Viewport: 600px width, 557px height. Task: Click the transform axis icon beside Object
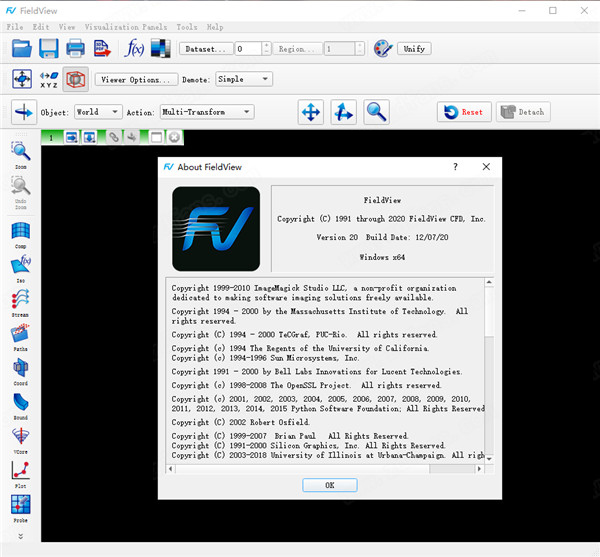point(24,112)
